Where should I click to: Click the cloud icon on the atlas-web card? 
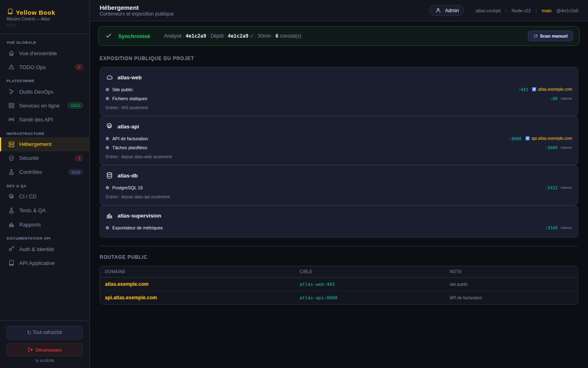click(109, 78)
